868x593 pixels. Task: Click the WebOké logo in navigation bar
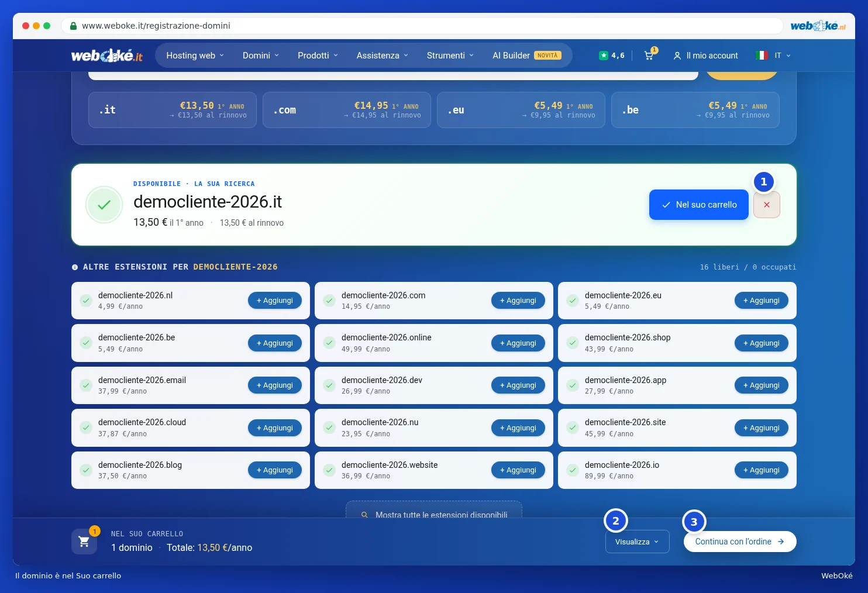click(107, 56)
